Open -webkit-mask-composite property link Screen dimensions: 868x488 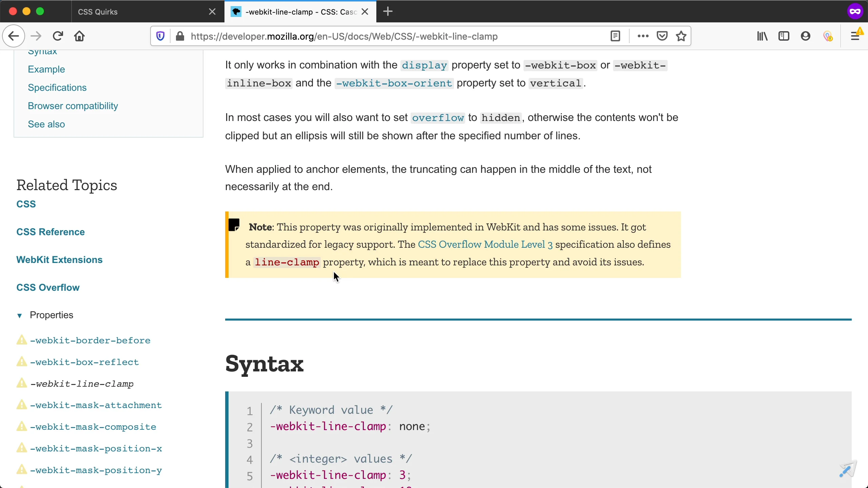(93, 427)
